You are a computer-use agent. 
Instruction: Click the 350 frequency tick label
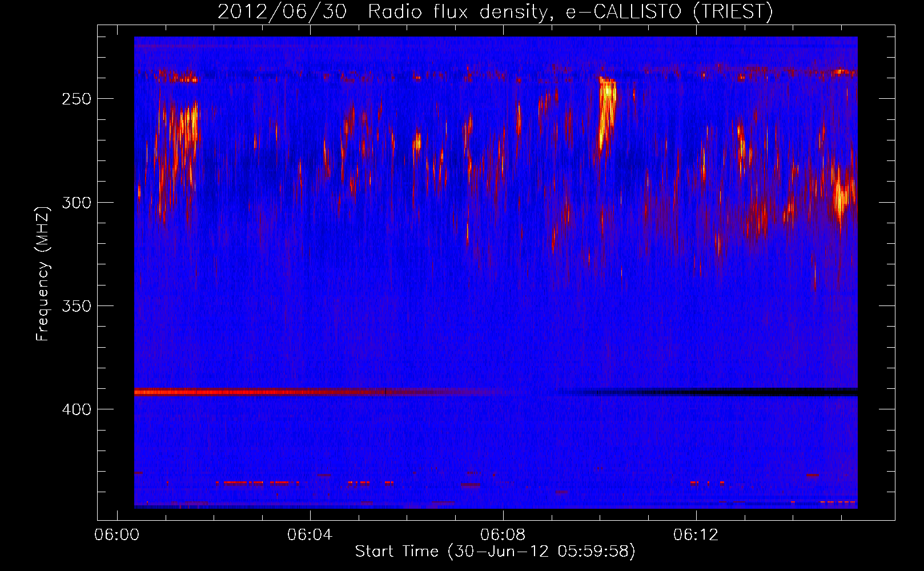(x=77, y=306)
